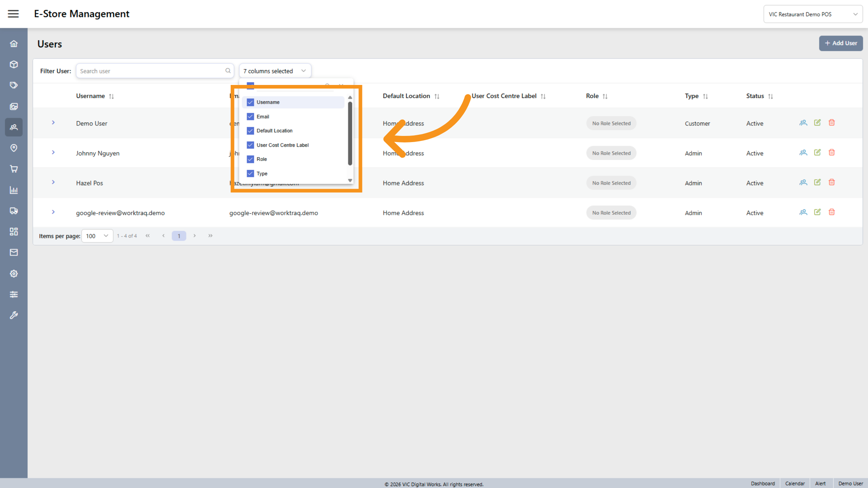
Task: Edit Johnny Nguyen using the green pencil icon
Action: [817, 152]
